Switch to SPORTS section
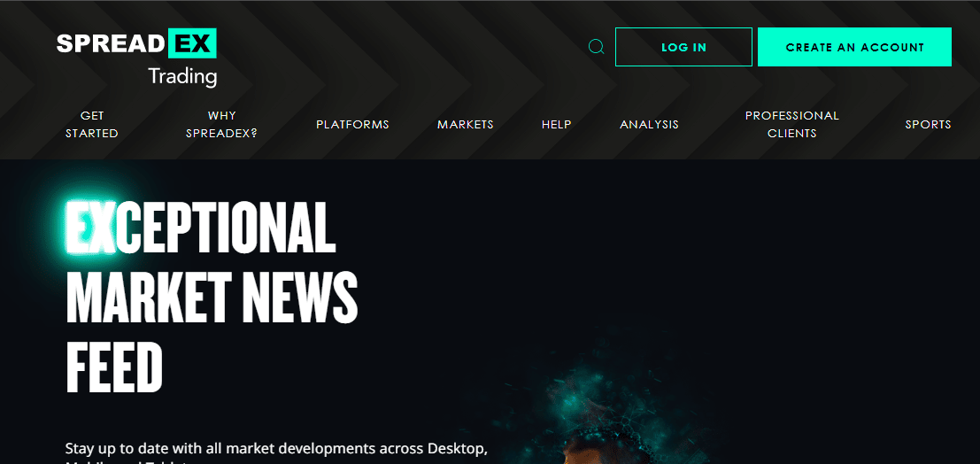The image size is (980, 464). (928, 125)
